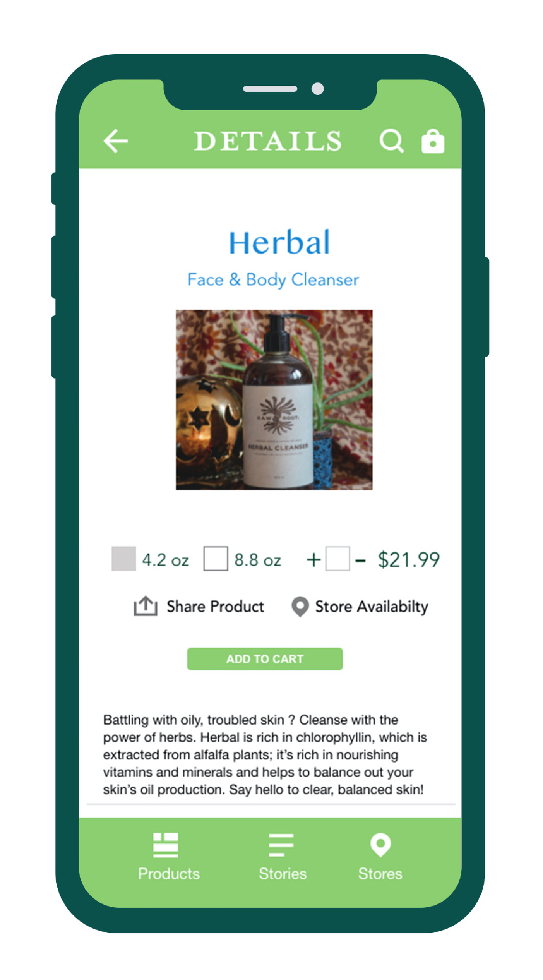543x980 pixels.
Task: Switch to the Stores tab label
Action: (380, 874)
